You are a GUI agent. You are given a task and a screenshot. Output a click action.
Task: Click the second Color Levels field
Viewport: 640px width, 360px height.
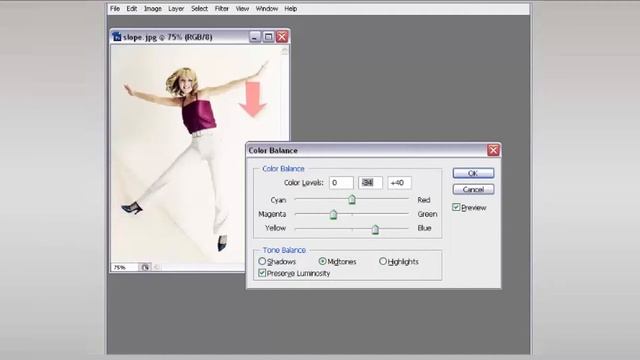(370, 183)
